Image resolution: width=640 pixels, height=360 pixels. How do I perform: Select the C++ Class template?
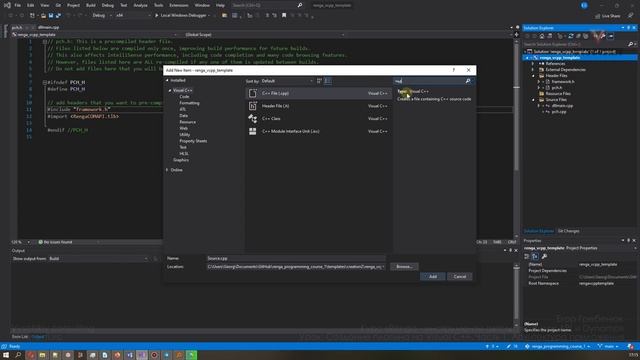point(318,118)
